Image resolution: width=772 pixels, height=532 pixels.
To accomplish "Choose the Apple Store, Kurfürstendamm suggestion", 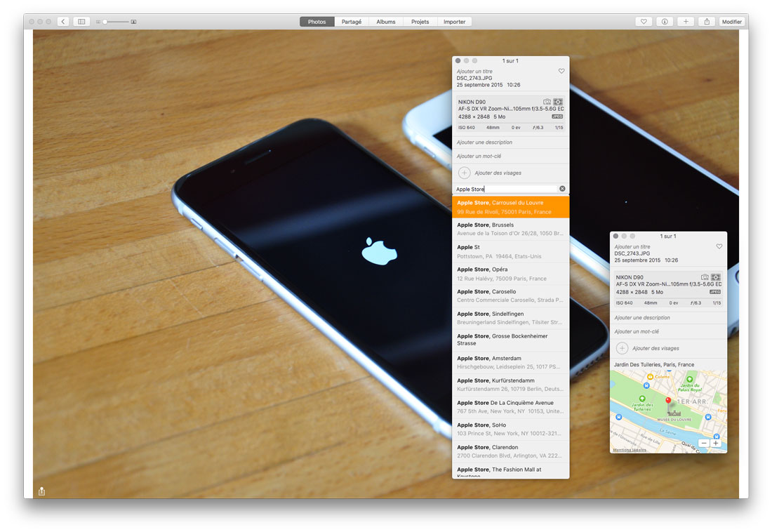I will [x=510, y=384].
